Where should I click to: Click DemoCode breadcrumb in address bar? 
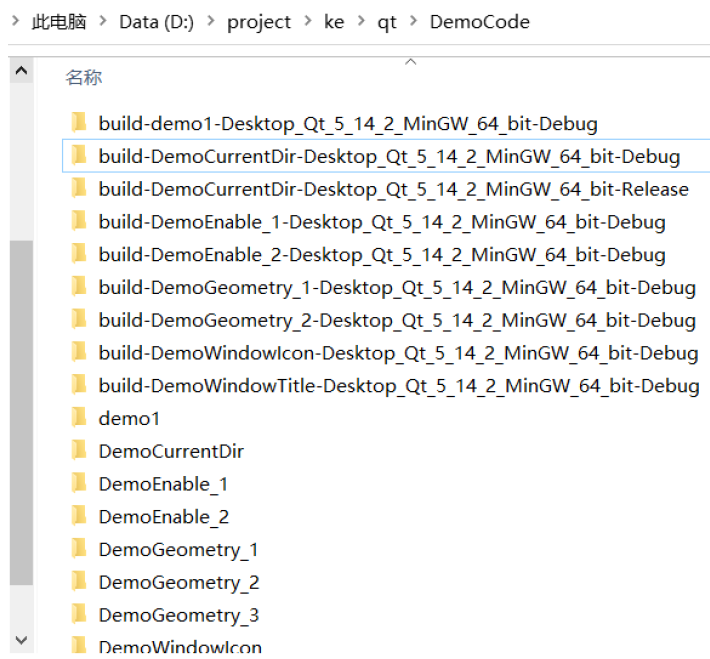pyautogui.click(x=480, y=21)
